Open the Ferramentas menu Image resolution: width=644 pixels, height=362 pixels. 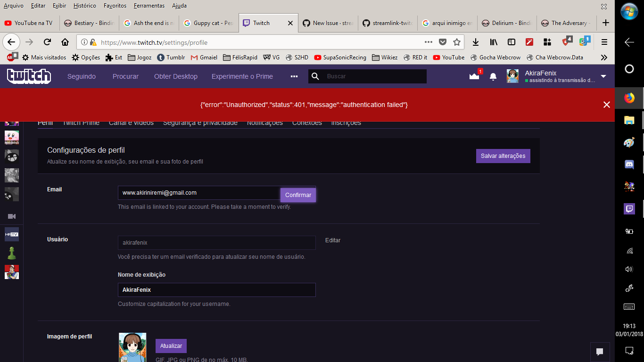(149, 6)
